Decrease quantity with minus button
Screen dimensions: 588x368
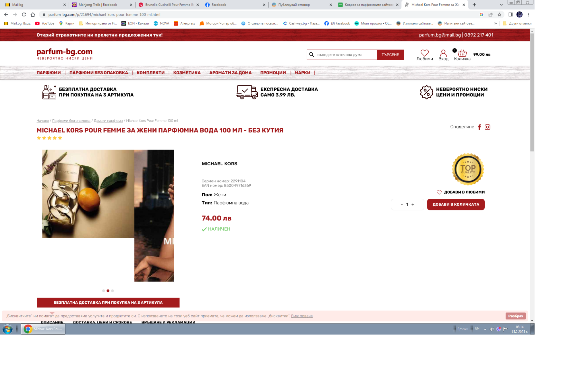(x=401, y=204)
